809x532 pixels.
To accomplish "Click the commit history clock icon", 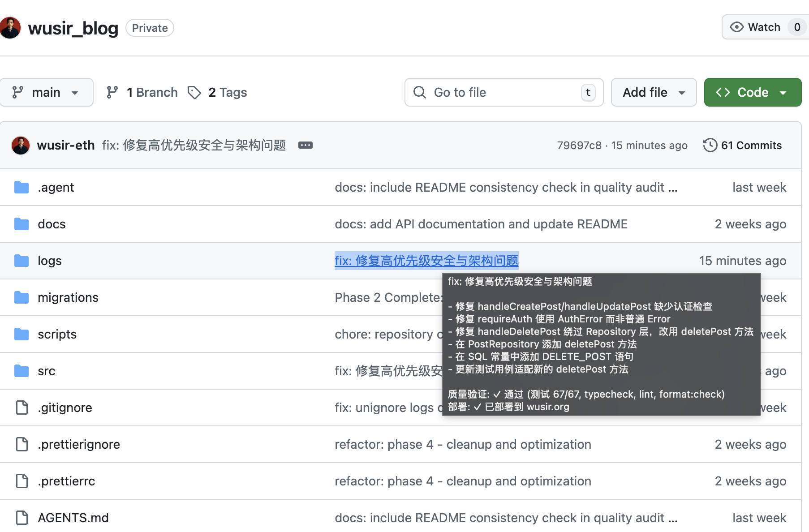I will (710, 145).
